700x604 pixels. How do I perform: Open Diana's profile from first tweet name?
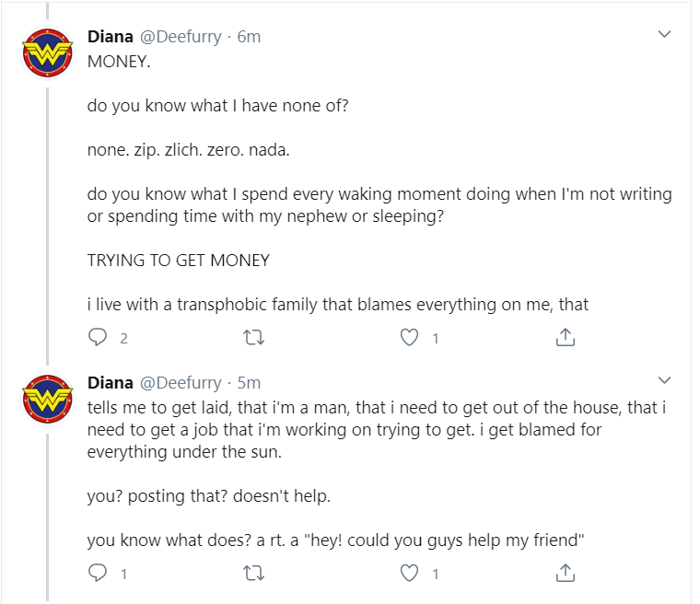pyautogui.click(x=111, y=37)
